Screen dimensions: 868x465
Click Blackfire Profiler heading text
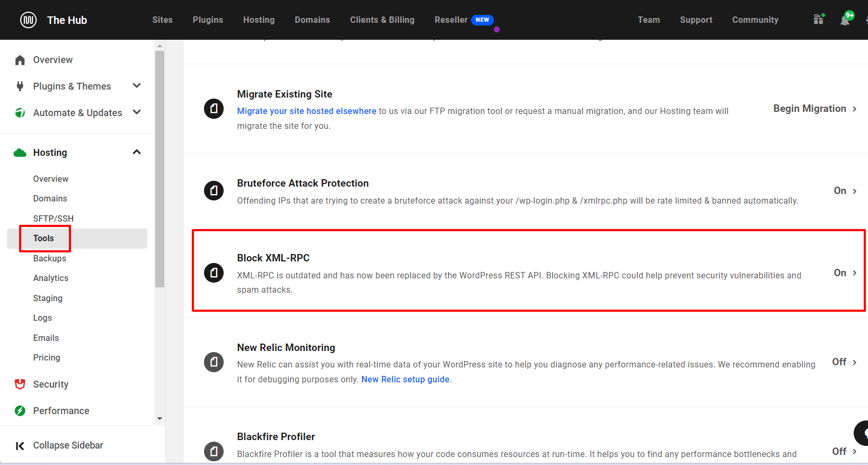(276, 436)
